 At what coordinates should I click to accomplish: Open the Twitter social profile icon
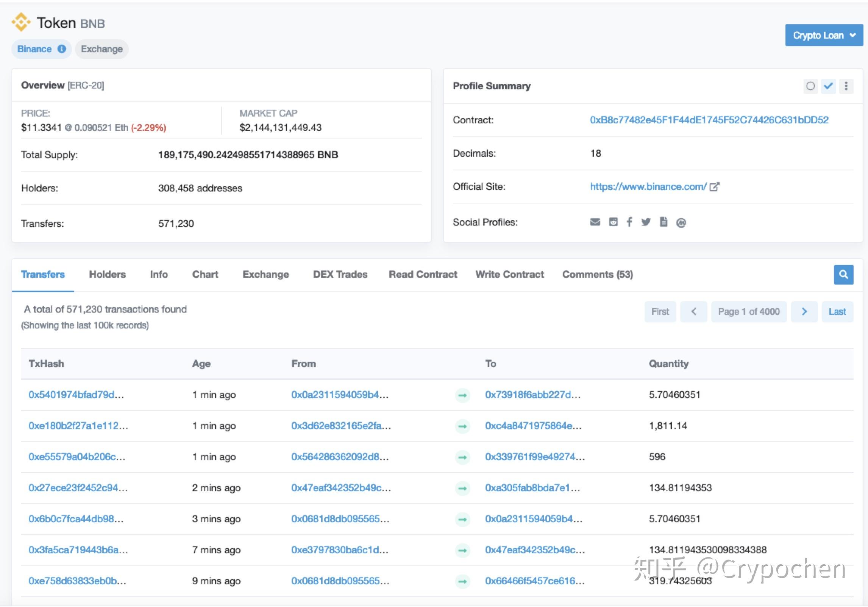[646, 222]
